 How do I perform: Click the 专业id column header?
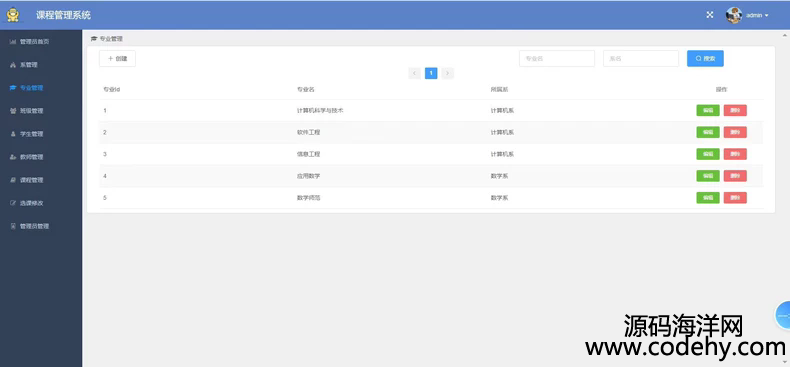111,89
